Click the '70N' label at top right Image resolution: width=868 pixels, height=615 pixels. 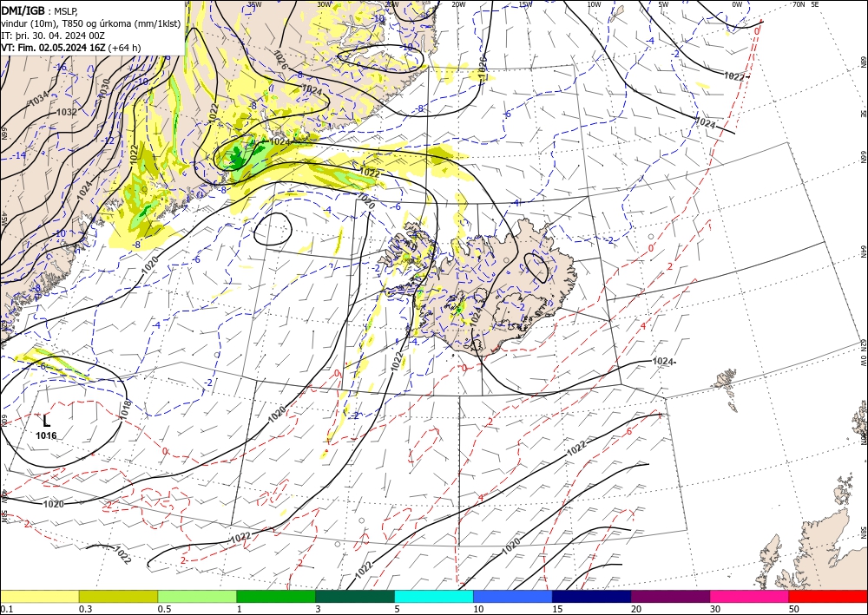point(799,4)
